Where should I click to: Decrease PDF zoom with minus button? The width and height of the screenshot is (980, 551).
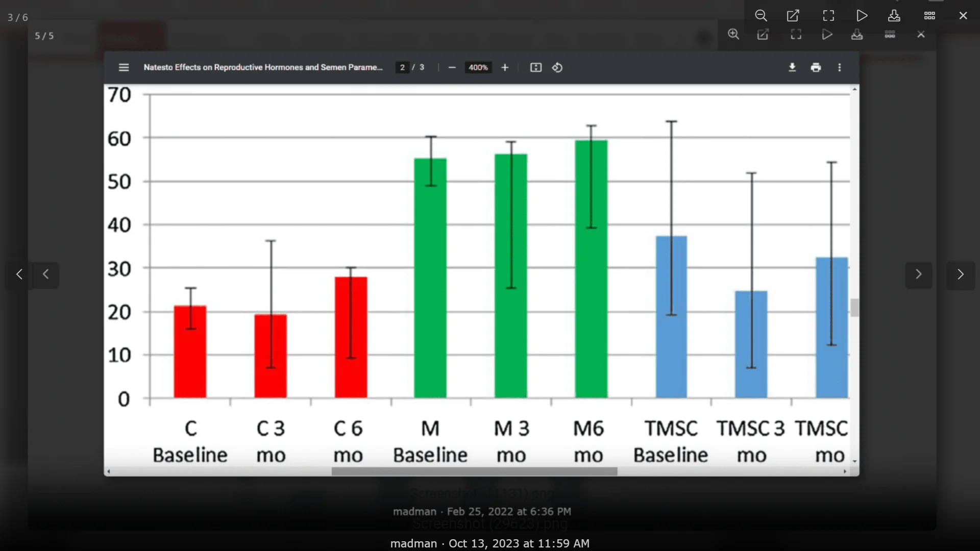[x=452, y=67]
